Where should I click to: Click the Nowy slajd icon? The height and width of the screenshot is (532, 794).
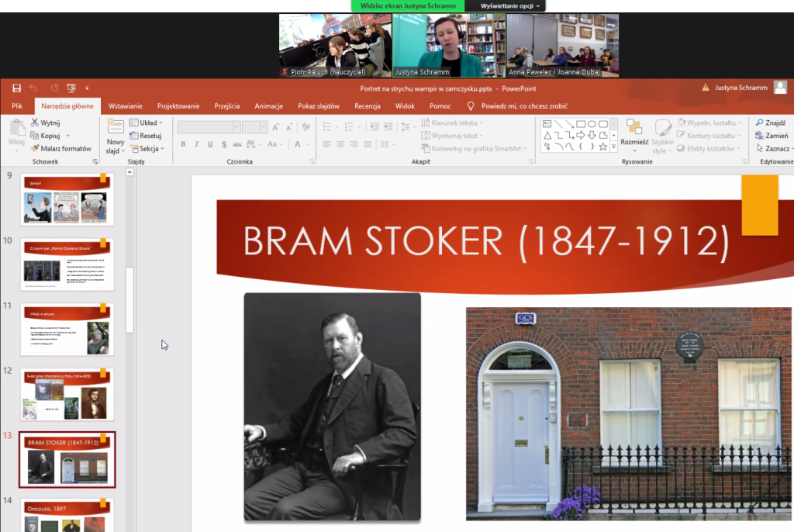tap(116, 128)
